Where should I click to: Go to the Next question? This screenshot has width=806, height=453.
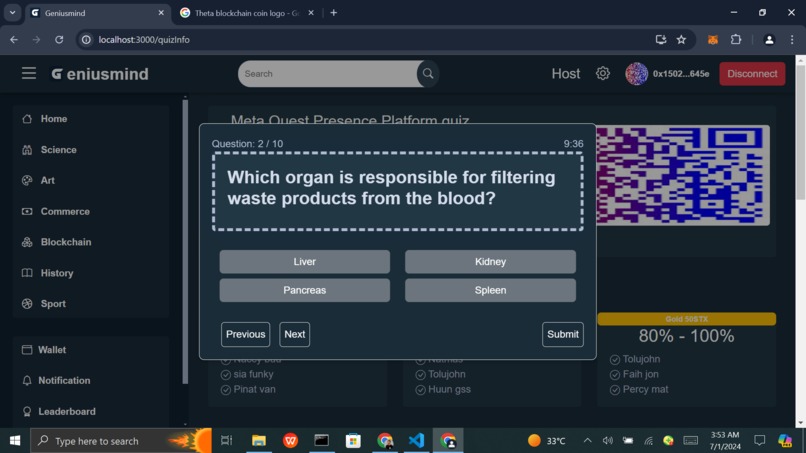(295, 334)
